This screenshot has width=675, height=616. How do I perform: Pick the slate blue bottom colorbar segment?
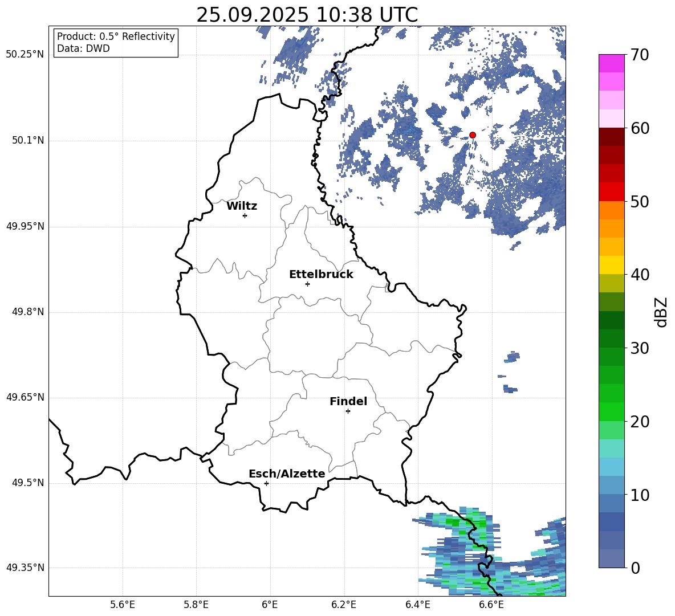(612, 558)
